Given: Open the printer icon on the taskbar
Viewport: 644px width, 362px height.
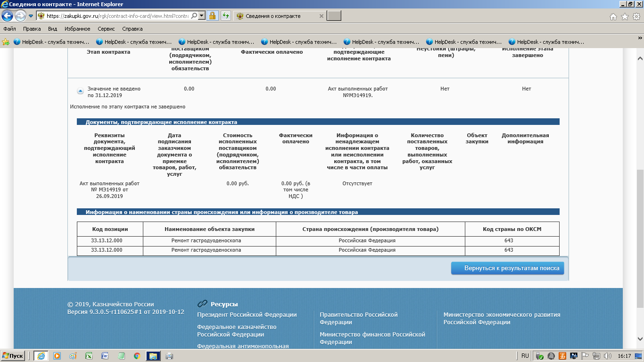Looking at the screenshot, I should coord(169,356).
